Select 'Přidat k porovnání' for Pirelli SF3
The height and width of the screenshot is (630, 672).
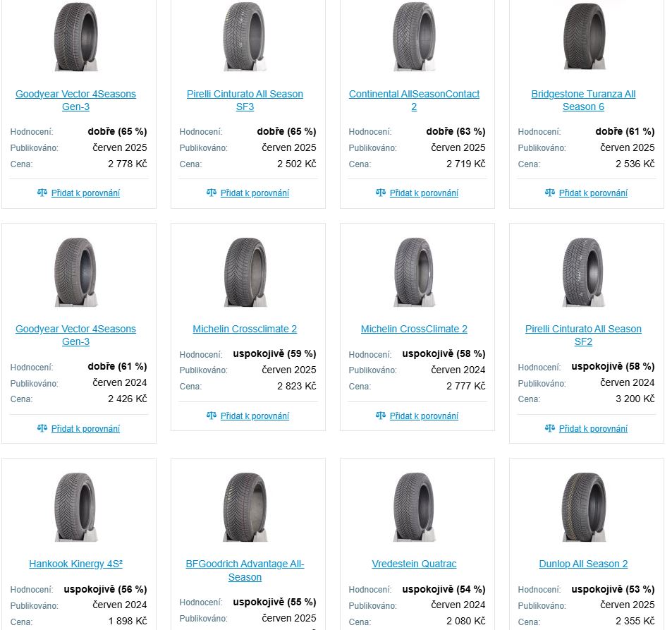click(x=255, y=193)
